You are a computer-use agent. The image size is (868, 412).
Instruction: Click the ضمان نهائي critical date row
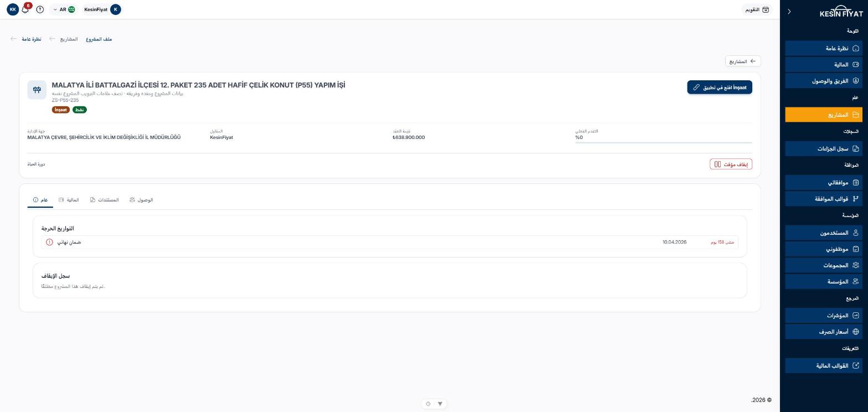(x=390, y=242)
